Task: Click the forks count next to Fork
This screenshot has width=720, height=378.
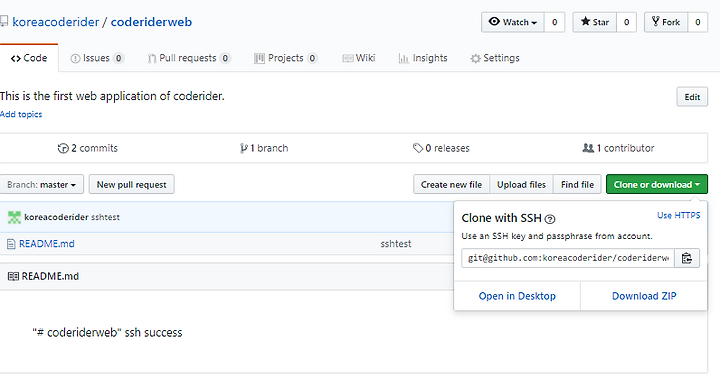Action: point(698,22)
